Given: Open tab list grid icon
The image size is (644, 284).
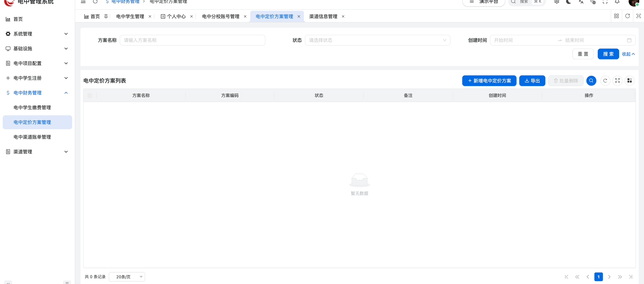Looking at the screenshot, I should point(616,16).
